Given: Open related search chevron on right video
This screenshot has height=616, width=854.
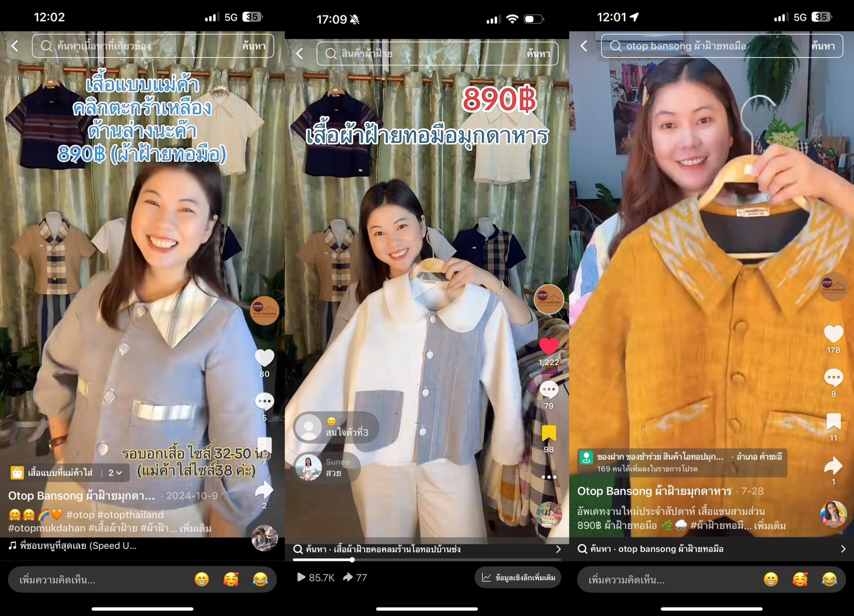Looking at the screenshot, I should click(843, 549).
